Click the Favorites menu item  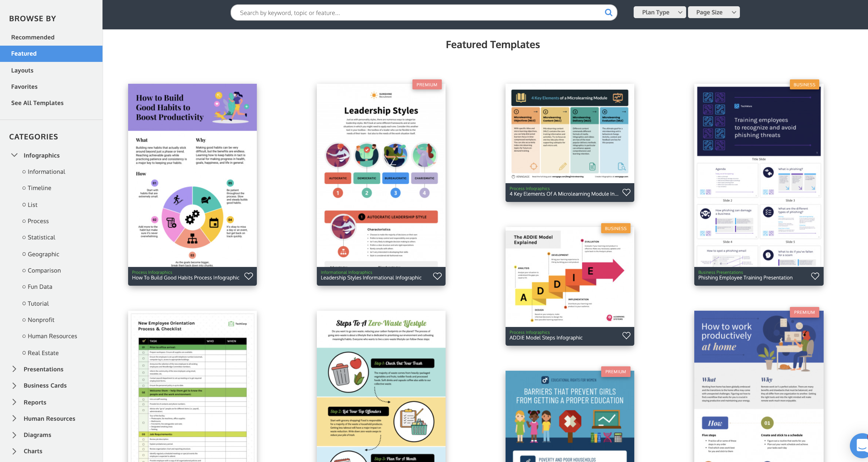(24, 86)
